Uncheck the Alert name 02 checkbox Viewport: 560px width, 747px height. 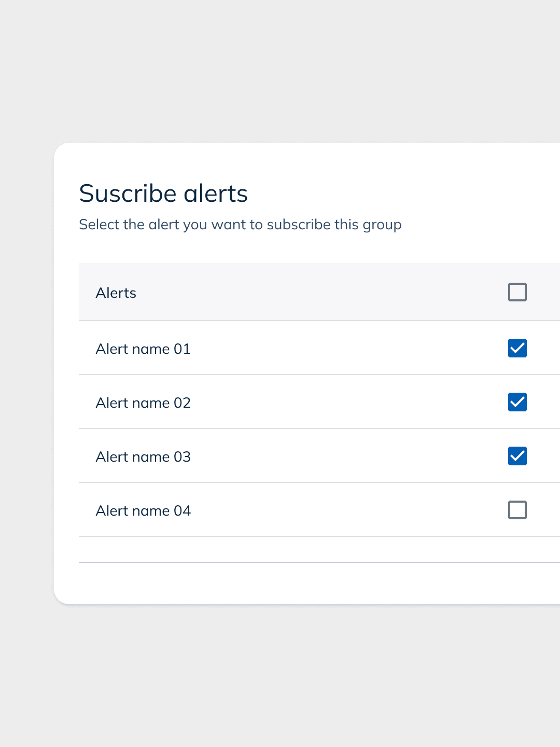tap(517, 402)
